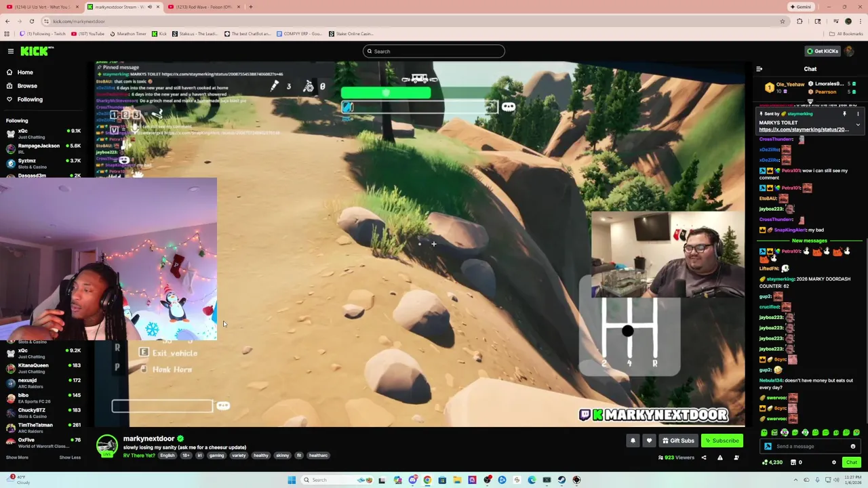Click the Gift Subs button

pos(678,441)
